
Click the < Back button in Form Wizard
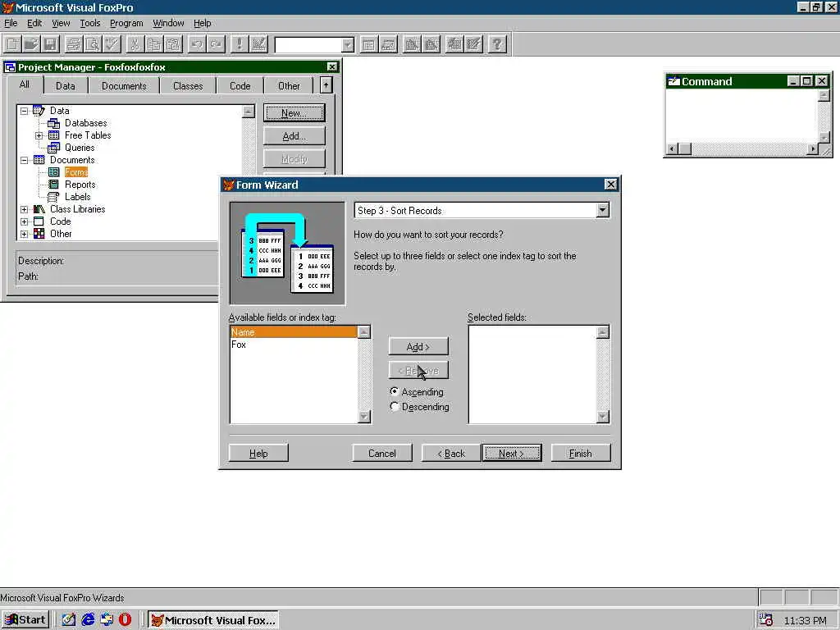pos(452,453)
